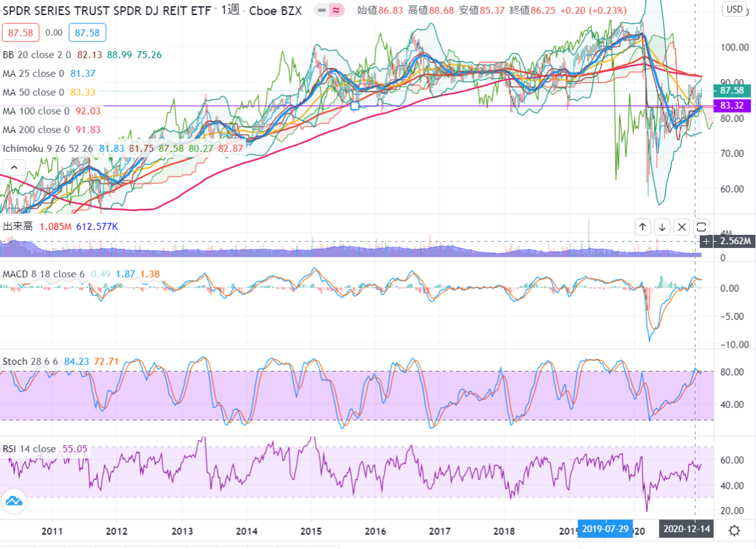This screenshot has width=756, height=549.
Task: Click the plus icon beside the 2.562M label
Action: click(707, 241)
